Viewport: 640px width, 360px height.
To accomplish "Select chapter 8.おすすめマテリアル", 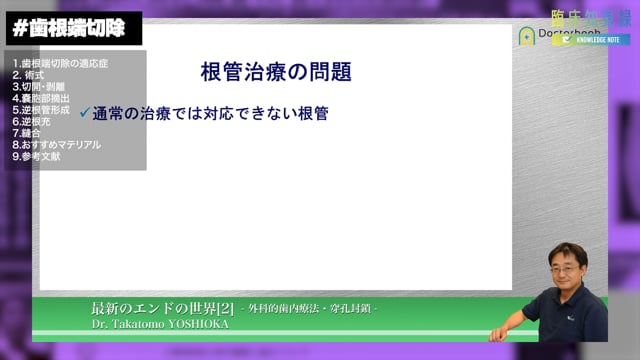I will [x=57, y=145].
